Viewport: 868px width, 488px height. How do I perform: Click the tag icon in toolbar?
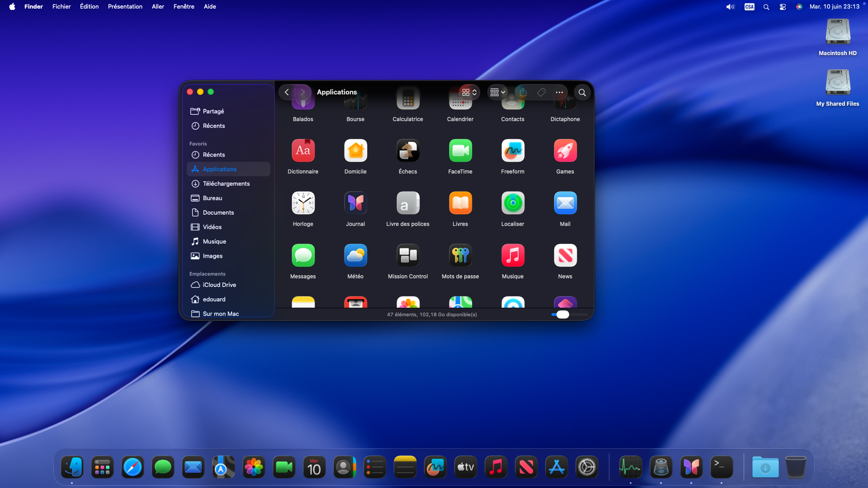pyautogui.click(x=541, y=92)
